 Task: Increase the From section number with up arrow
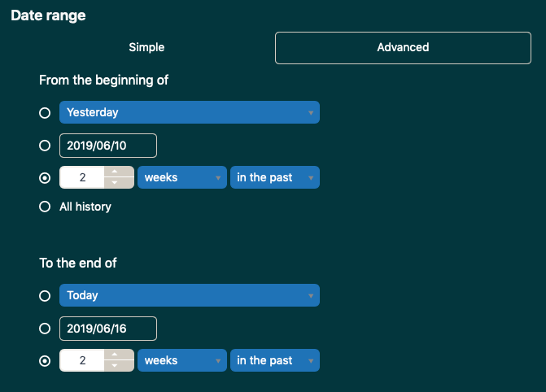coord(119,172)
